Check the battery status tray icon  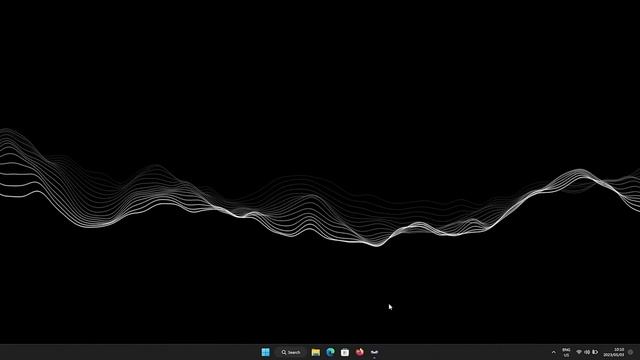595,352
